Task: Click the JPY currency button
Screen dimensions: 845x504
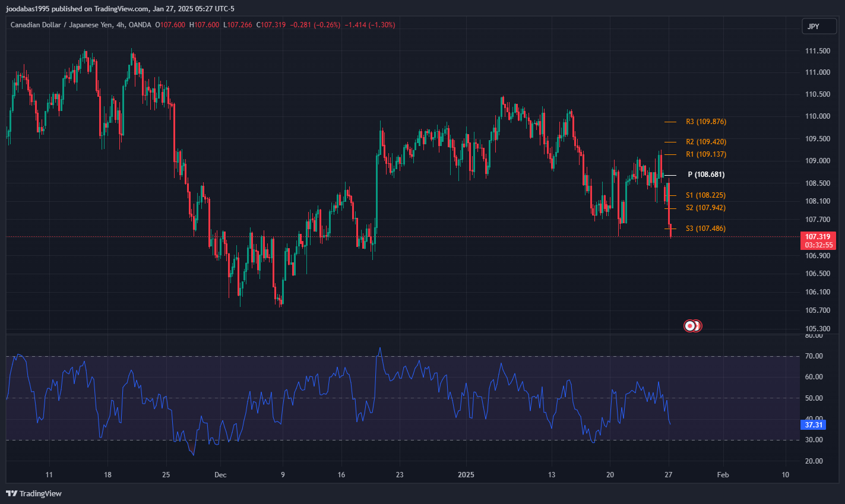Action: pyautogui.click(x=814, y=27)
